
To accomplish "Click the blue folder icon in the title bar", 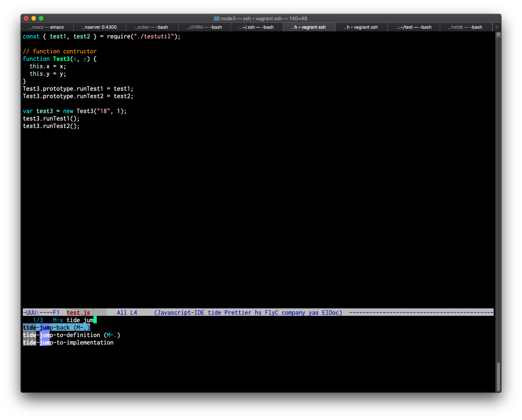I will (216, 18).
